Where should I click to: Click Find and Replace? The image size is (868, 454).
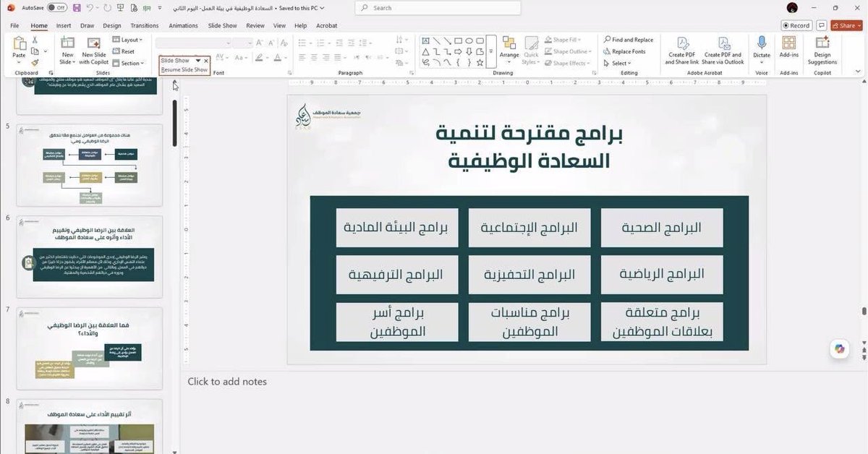tap(628, 40)
